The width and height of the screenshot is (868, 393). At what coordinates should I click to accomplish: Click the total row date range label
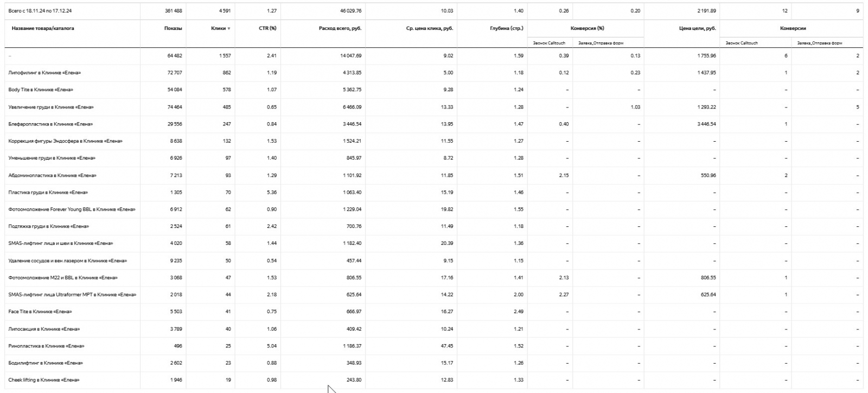point(40,11)
